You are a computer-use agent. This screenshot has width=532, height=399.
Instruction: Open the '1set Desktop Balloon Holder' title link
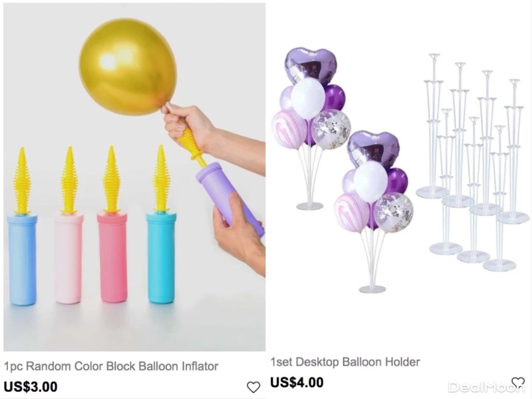point(345,362)
